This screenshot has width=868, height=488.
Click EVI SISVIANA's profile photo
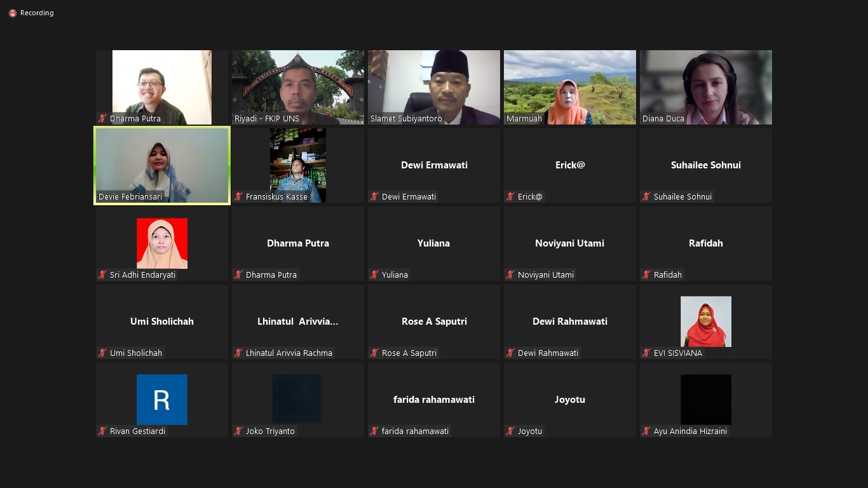point(705,322)
